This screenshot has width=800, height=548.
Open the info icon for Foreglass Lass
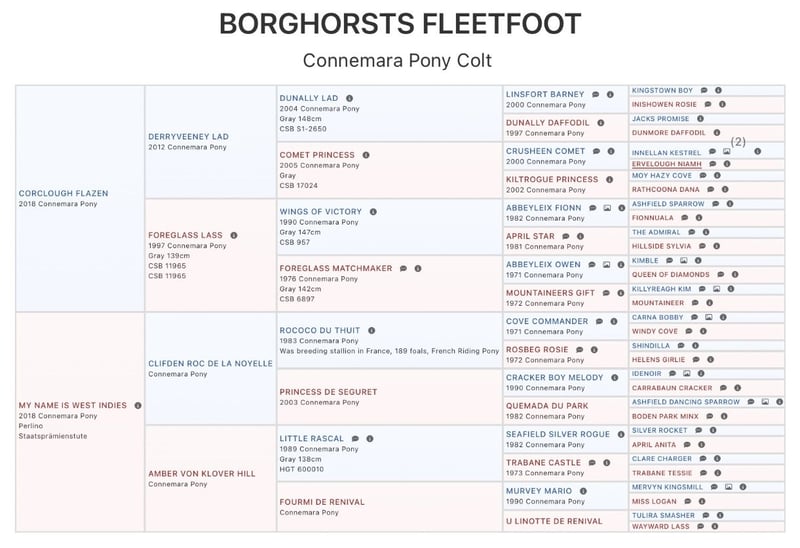pos(234,236)
